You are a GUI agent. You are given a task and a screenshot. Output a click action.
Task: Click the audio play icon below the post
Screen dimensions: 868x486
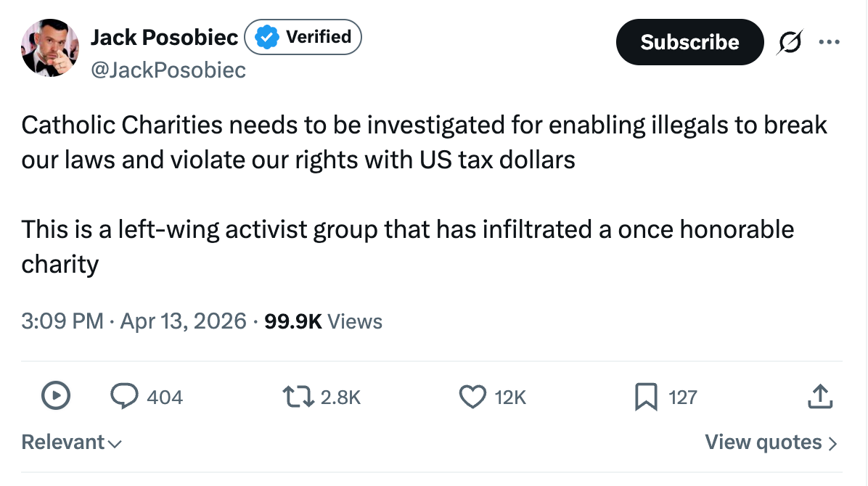pos(55,396)
